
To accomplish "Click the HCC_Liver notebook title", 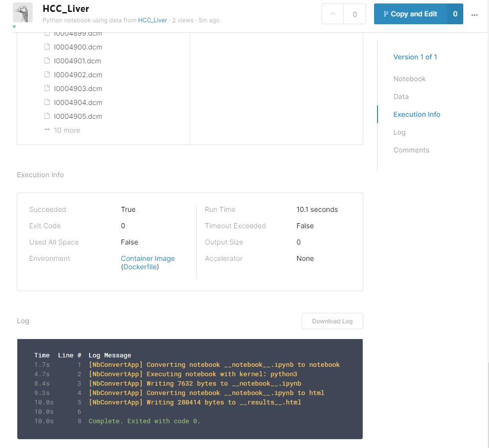I will [66, 9].
